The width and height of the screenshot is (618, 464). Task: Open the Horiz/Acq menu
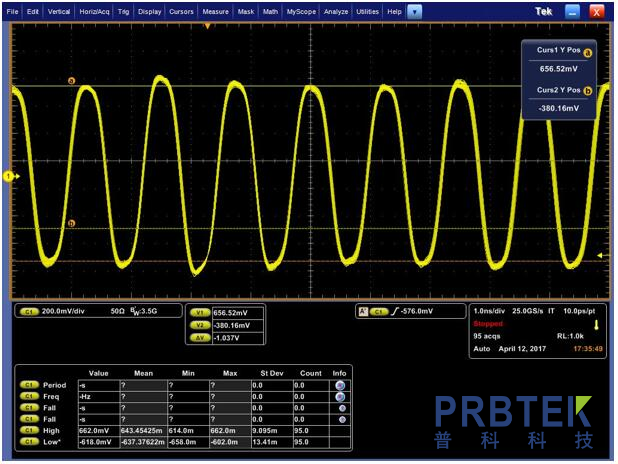coord(94,11)
